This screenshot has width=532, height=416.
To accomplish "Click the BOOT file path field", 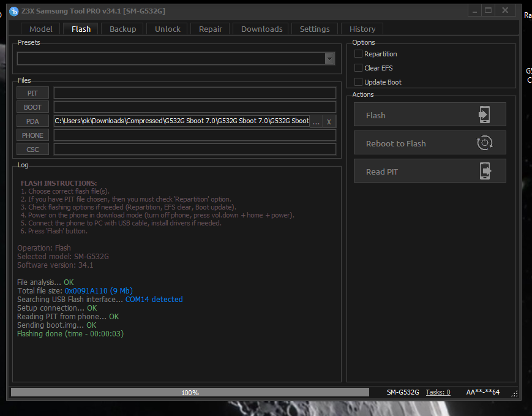I will [x=195, y=107].
